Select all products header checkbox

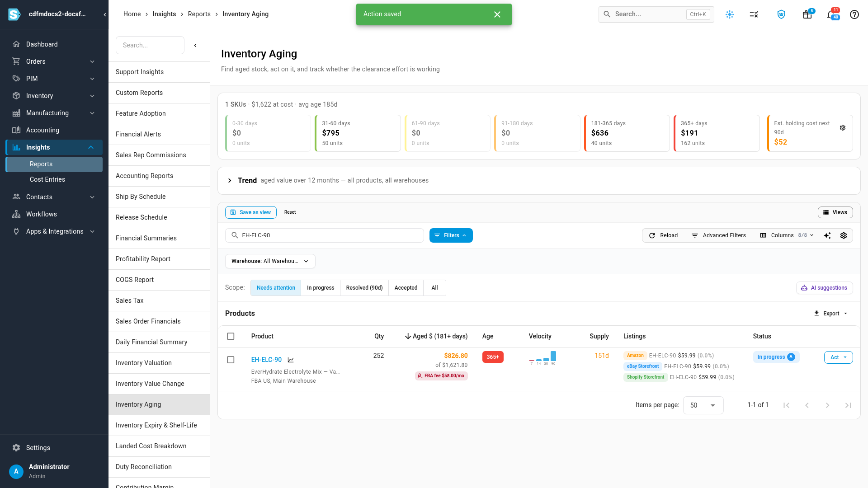(231, 336)
